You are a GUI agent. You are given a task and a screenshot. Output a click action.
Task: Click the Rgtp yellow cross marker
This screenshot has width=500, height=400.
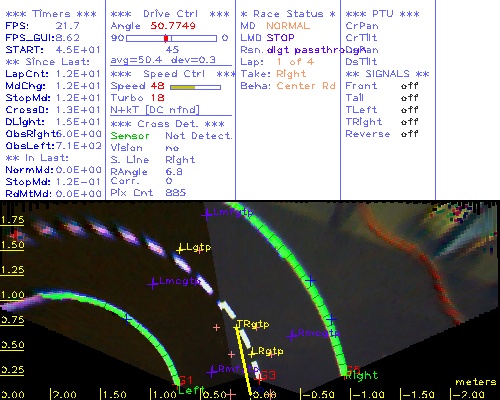(253, 352)
